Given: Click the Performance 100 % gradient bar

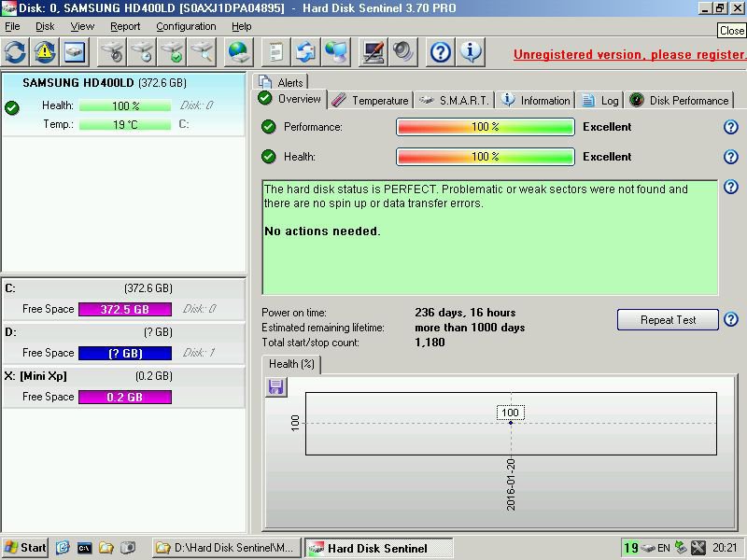Looking at the screenshot, I should click(x=485, y=127).
